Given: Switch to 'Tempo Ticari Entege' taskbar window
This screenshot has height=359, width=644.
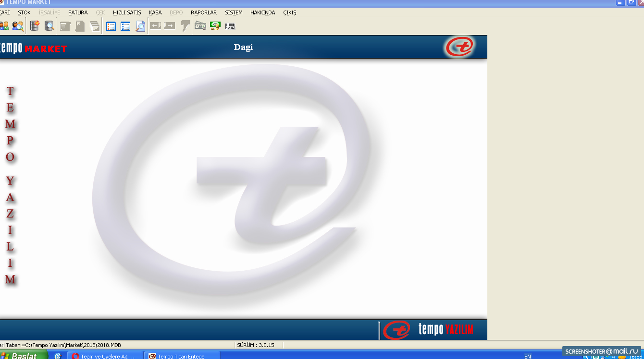Looking at the screenshot, I should coord(182,356).
